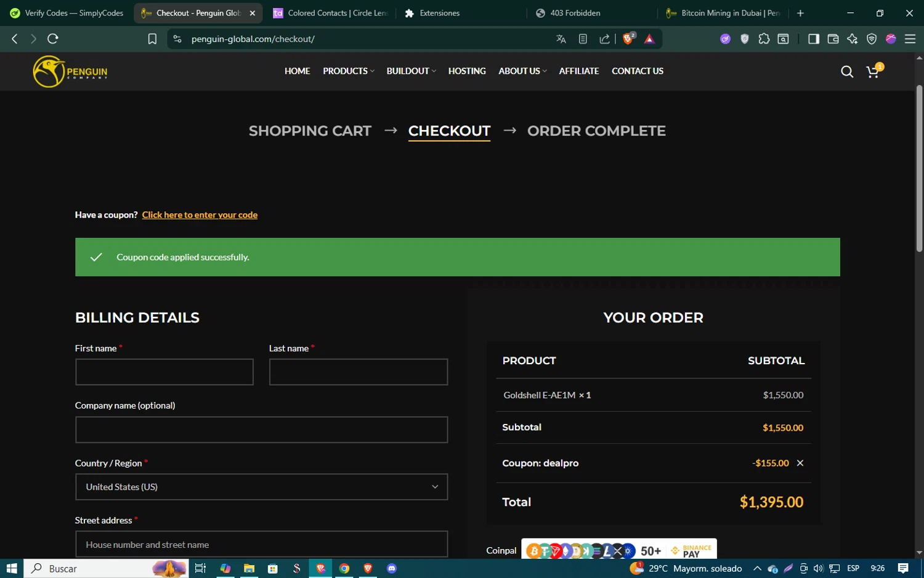Click the tab search icon in toolbar
The height and width of the screenshot is (578, 924).
click(x=783, y=39)
